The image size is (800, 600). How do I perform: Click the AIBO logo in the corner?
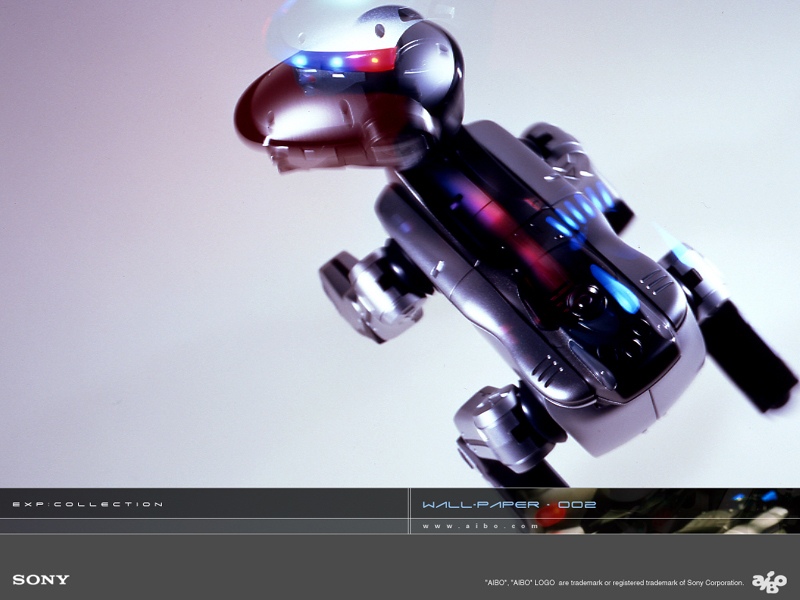click(769, 581)
